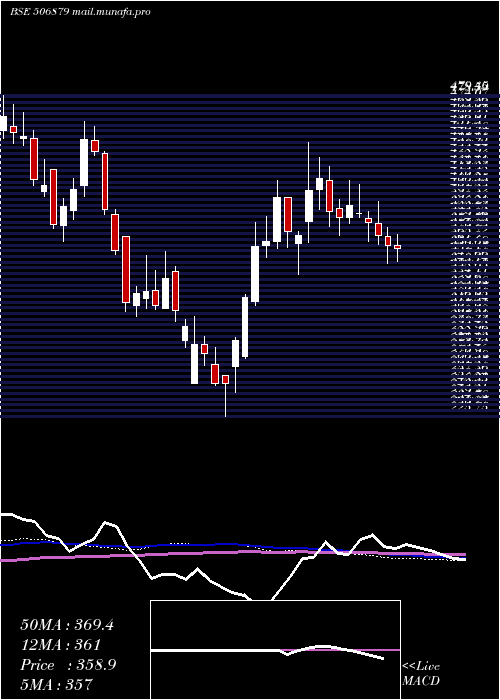Click the 12MA : 361 value
This screenshot has width=500, height=700.
tap(60, 645)
